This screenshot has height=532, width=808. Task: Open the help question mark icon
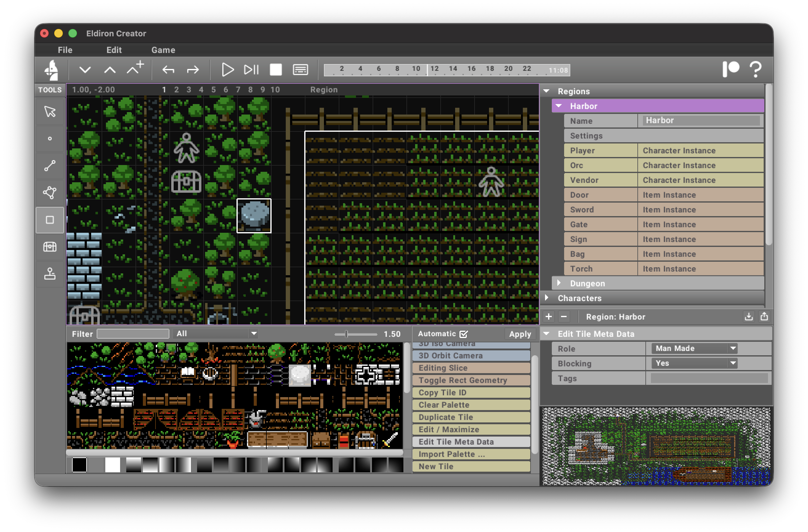pyautogui.click(x=756, y=70)
